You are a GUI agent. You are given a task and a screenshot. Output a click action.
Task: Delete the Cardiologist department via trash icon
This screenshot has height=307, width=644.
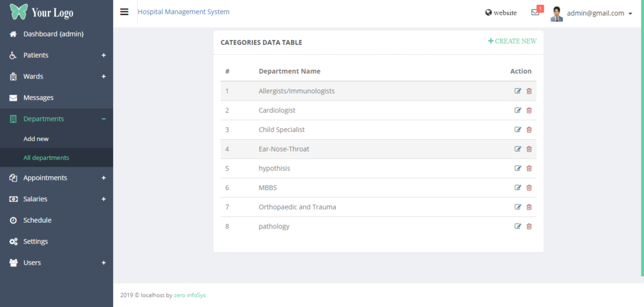tap(529, 111)
